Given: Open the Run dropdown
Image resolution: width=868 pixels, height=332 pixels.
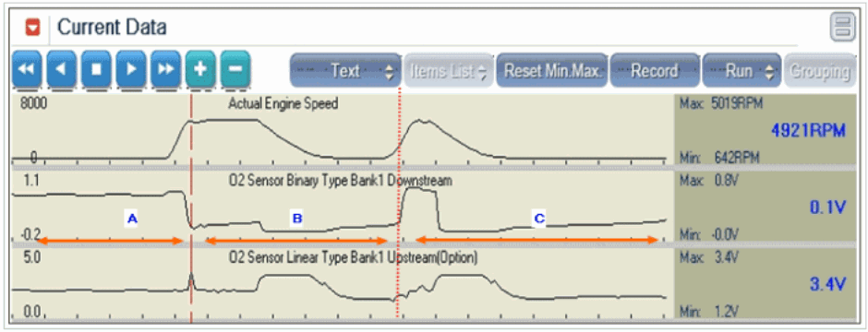Looking at the screenshot, I should (741, 71).
